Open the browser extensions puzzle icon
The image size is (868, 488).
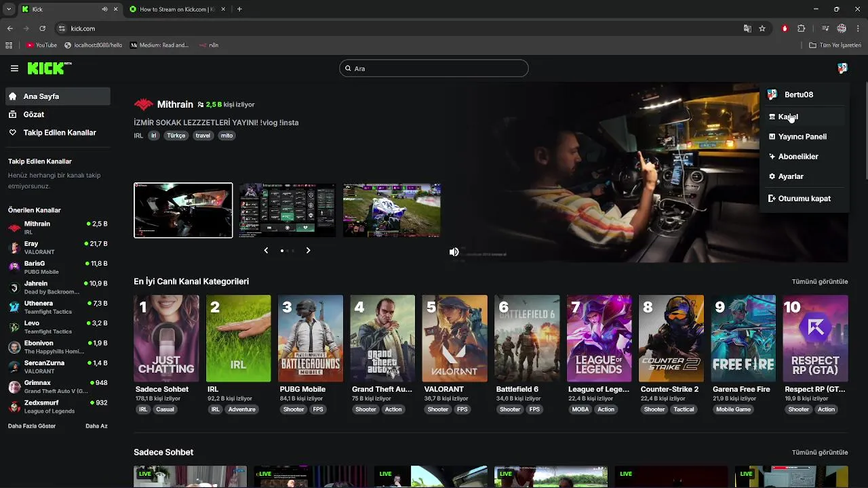(802, 28)
